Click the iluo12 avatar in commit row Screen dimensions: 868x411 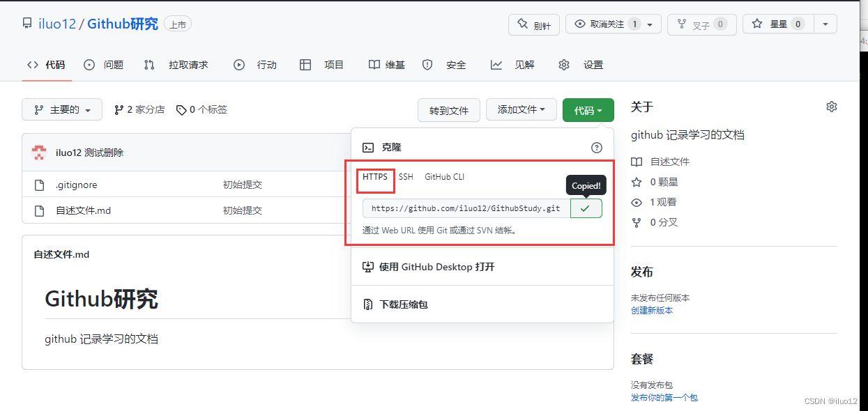click(40, 153)
